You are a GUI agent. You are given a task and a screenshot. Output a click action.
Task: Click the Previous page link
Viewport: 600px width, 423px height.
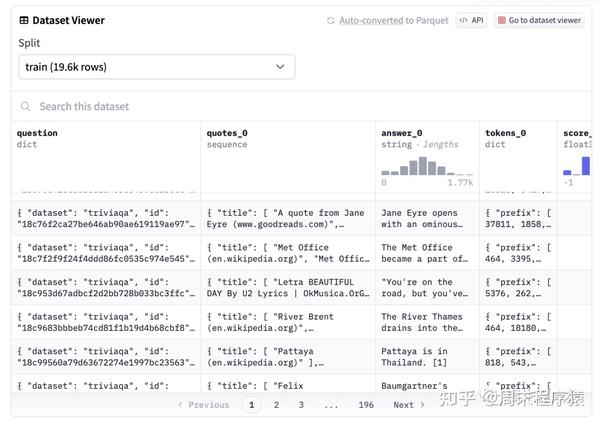(x=203, y=405)
